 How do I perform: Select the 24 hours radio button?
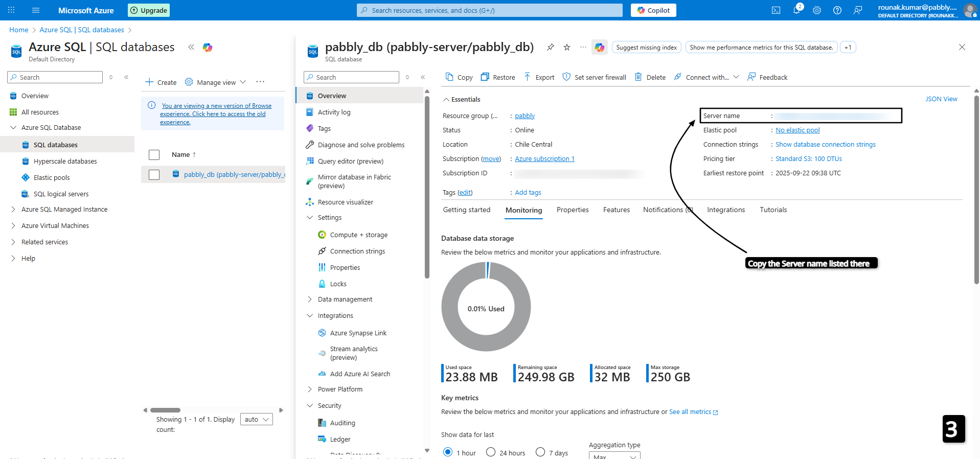click(x=491, y=452)
